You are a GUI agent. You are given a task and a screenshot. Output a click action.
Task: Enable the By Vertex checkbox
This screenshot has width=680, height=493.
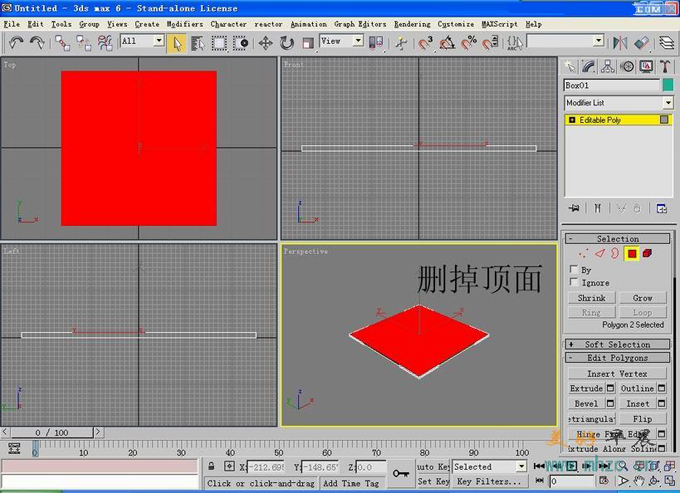click(x=573, y=270)
